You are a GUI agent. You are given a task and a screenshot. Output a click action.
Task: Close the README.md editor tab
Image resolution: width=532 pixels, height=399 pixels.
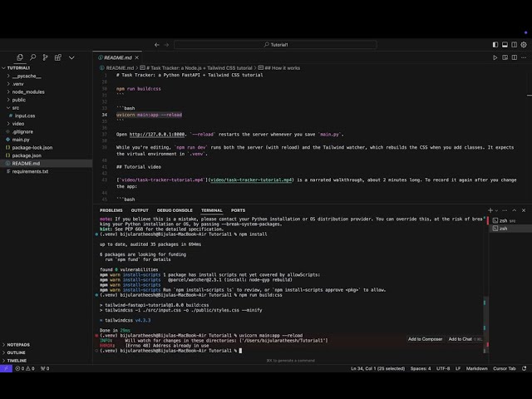tap(136, 57)
